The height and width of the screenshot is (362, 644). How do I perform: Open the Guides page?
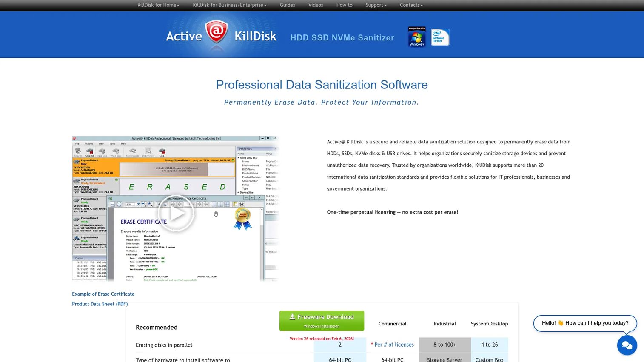point(288,5)
